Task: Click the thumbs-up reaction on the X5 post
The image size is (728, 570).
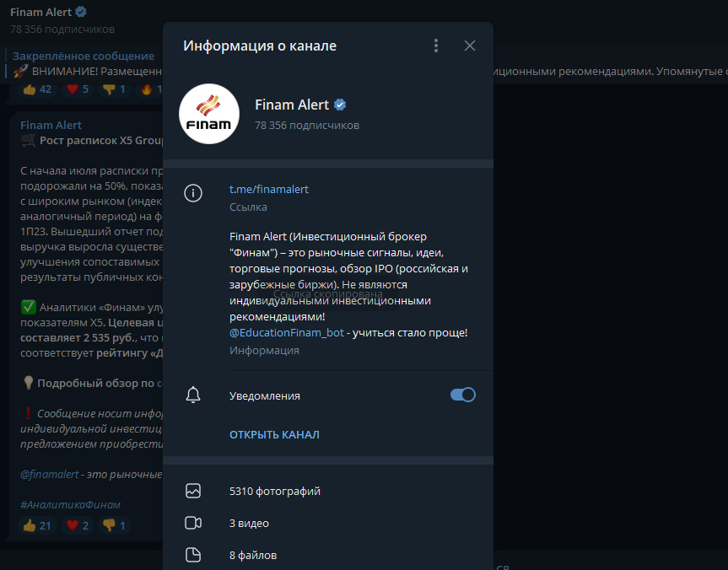Action: coord(36,524)
